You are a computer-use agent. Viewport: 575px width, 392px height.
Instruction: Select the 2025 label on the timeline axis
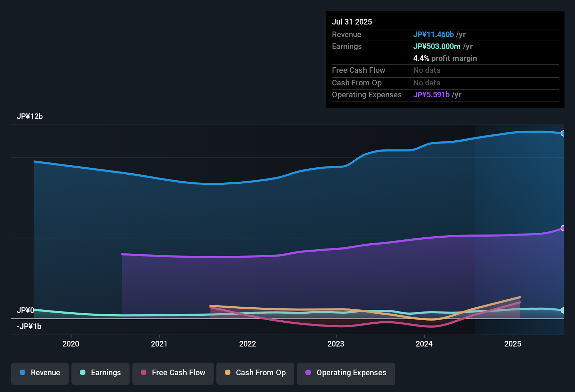click(513, 344)
